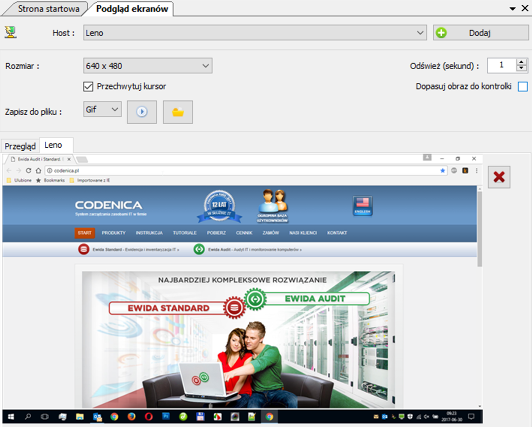Viewport: 532px width, 427px height.
Task: Click the browser back arrow
Action: 9,171
